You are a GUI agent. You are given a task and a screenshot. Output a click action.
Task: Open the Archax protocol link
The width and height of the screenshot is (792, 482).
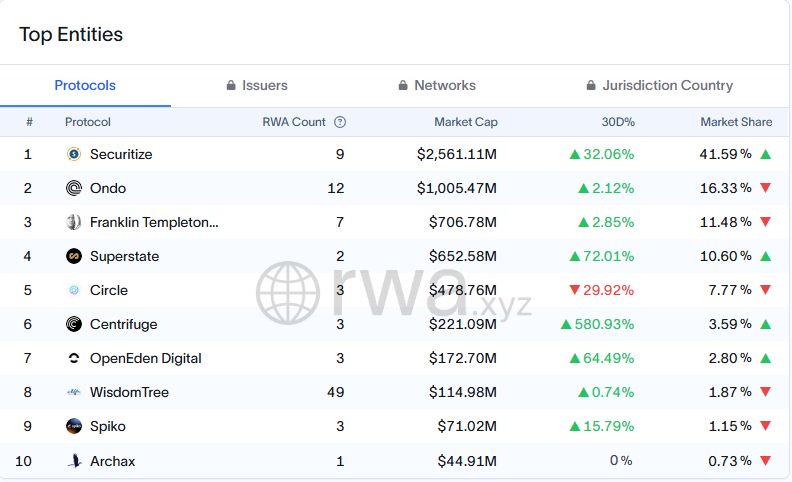pos(113,461)
